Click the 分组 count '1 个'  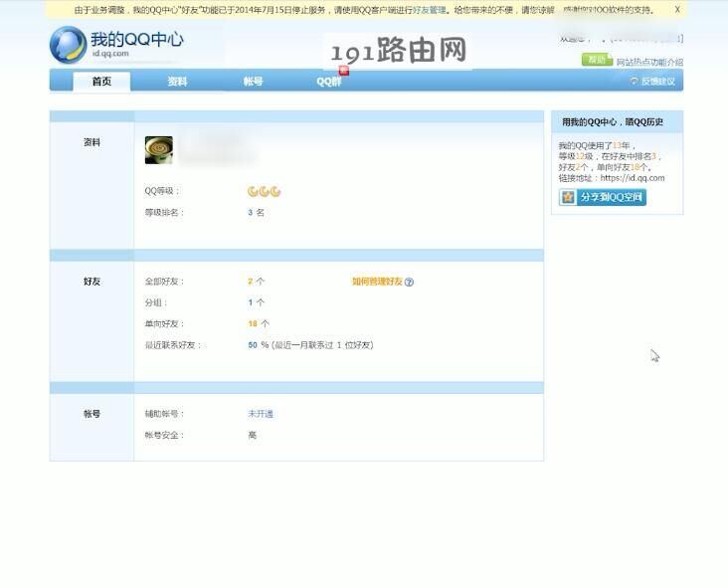256,302
